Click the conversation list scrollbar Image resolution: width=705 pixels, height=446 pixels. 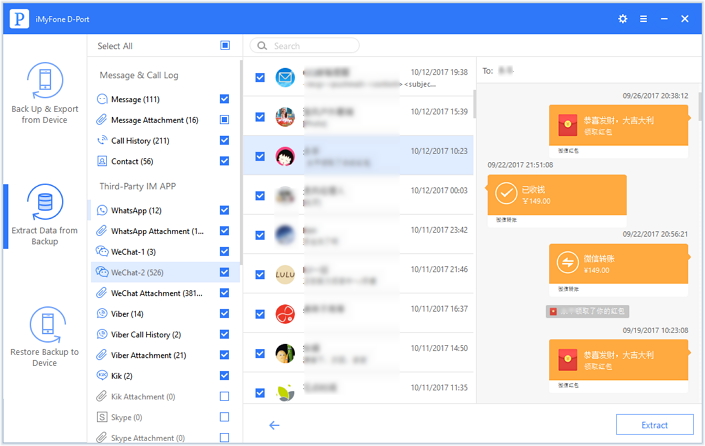coord(474,103)
